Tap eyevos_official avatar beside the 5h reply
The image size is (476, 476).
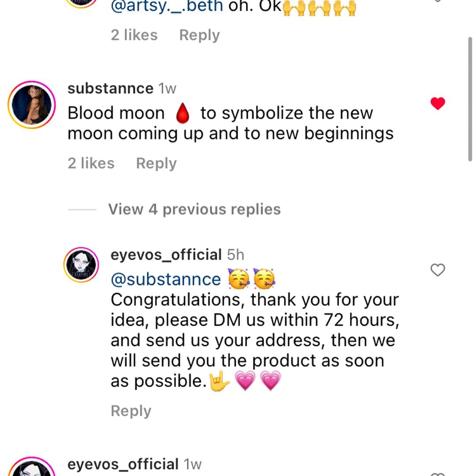tap(81, 264)
